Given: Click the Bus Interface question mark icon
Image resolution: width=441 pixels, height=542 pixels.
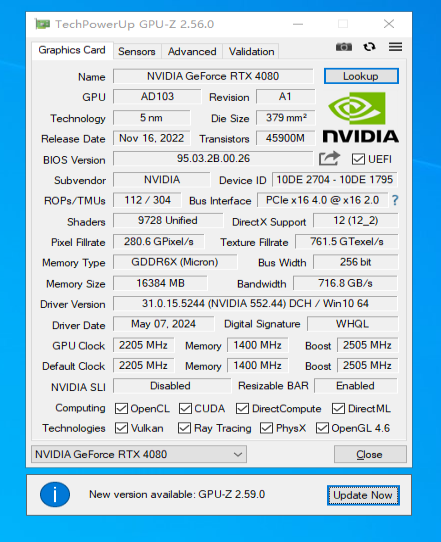Looking at the screenshot, I should point(395,200).
